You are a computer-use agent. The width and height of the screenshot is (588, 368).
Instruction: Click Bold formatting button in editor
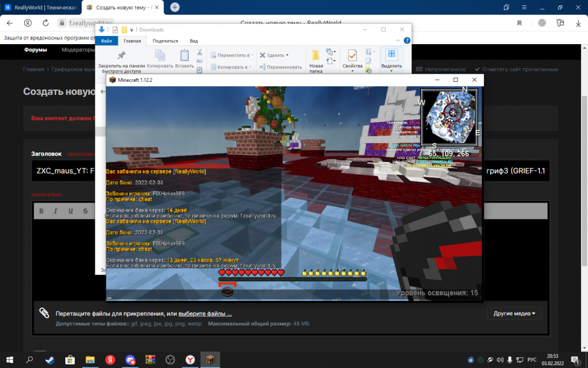click(x=41, y=211)
